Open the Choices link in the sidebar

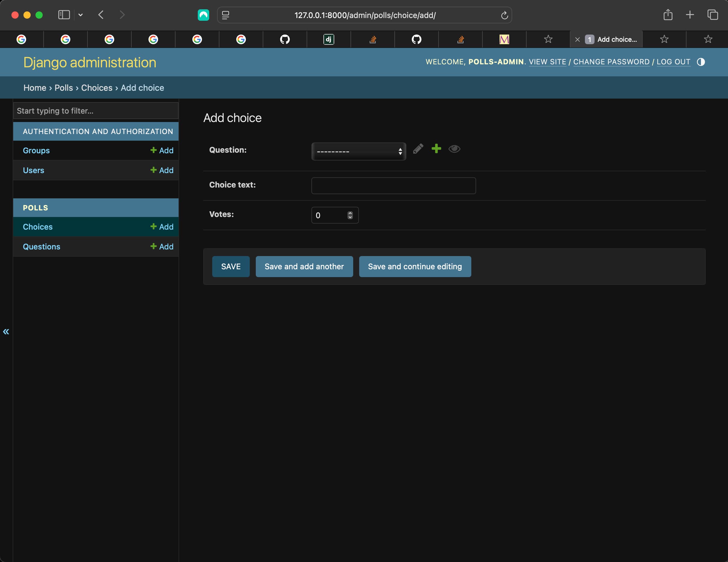[38, 227]
